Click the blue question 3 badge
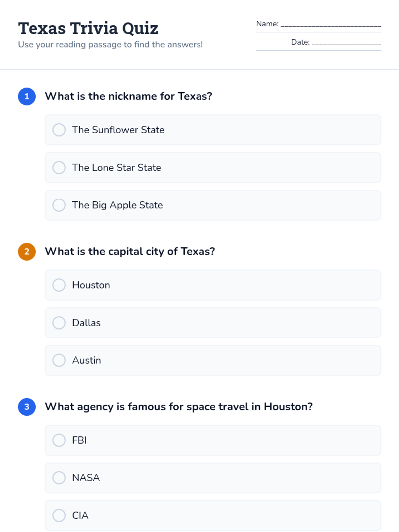399x532 pixels. pyautogui.click(x=27, y=407)
